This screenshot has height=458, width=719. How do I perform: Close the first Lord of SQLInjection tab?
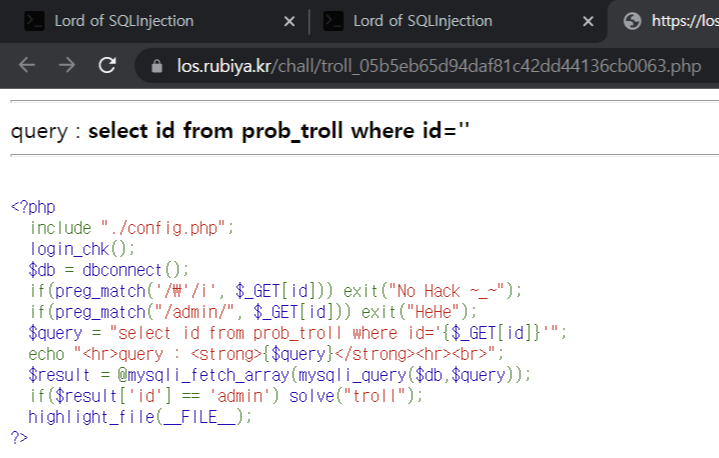tap(289, 21)
